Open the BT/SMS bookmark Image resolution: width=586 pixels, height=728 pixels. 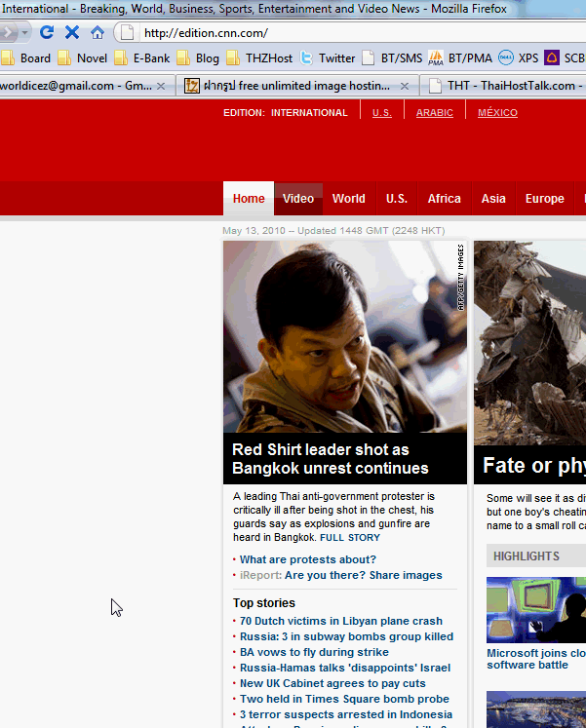coord(392,58)
